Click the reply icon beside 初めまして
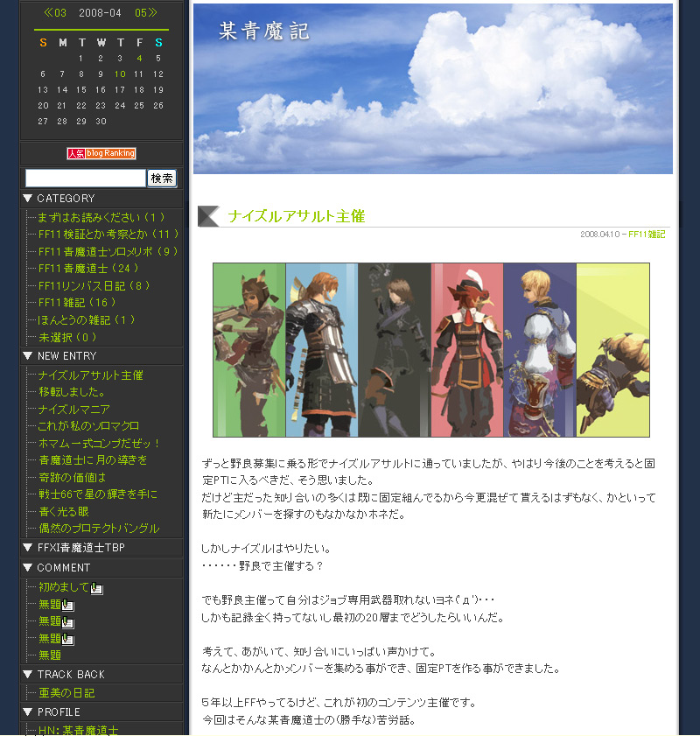The image size is (700, 736). coord(96,589)
